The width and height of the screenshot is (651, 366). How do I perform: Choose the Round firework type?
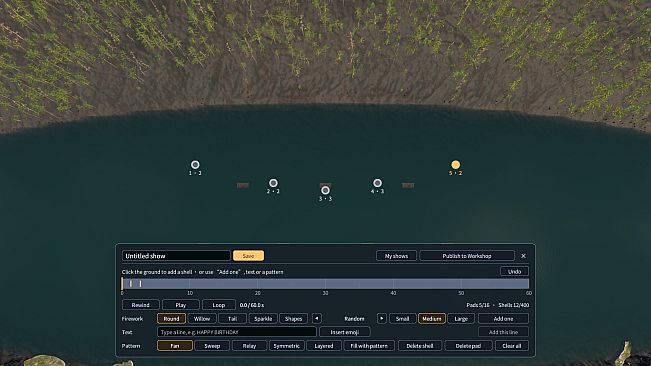tap(171, 319)
